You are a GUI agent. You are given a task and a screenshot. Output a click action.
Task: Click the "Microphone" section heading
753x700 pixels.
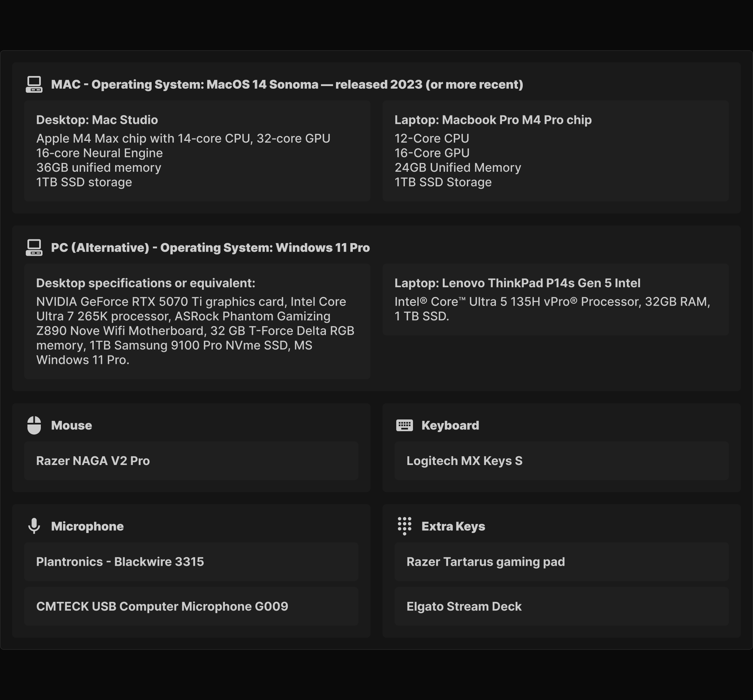click(x=87, y=526)
